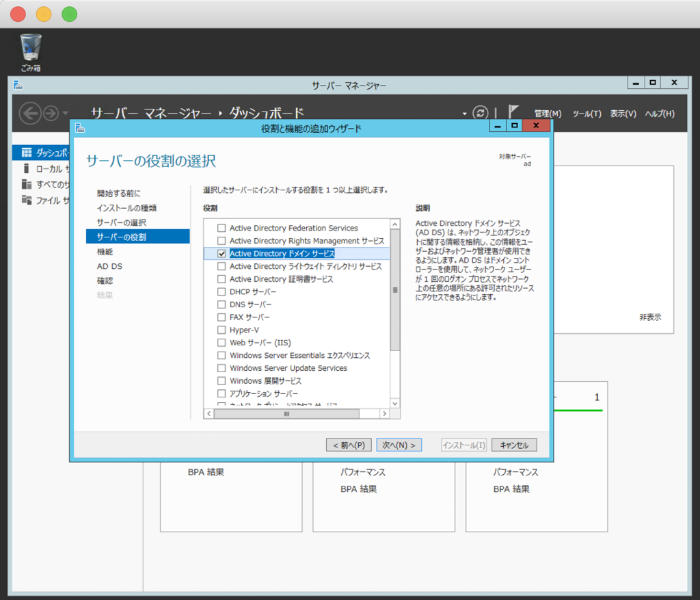This screenshot has height=600, width=700.
Task: Open the 管理(M) menu
Action: click(x=548, y=114)
